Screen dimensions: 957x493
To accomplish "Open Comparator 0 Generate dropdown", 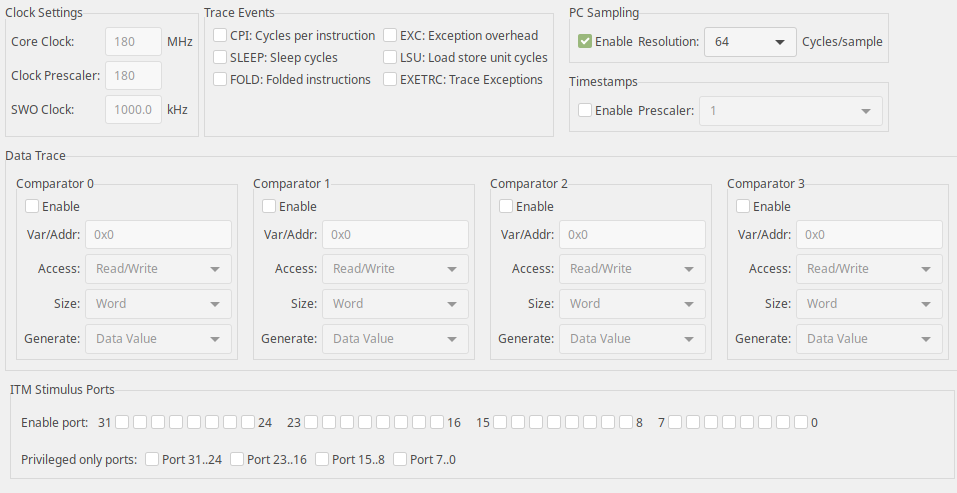I will click(x=157, y=339).
